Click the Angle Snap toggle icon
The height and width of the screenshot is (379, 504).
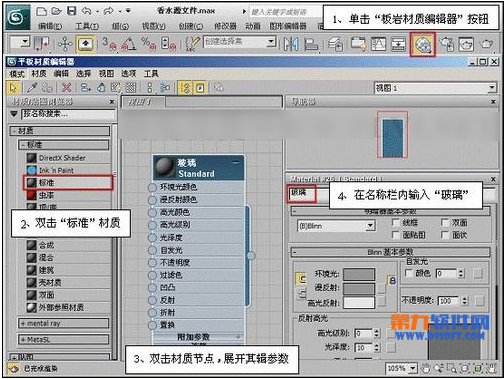129,44
